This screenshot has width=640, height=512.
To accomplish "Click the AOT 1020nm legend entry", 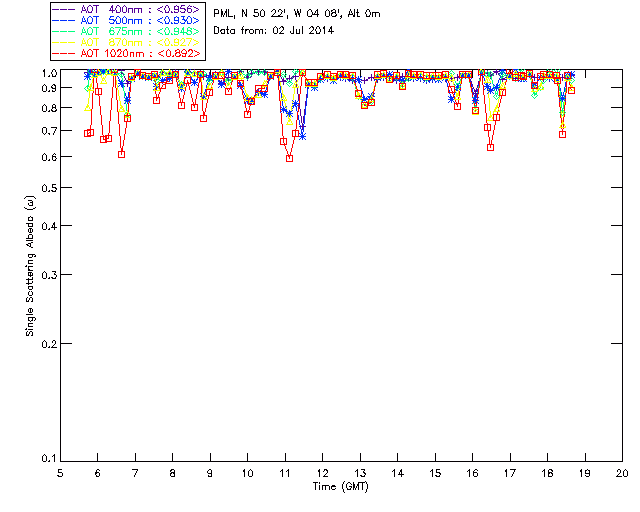I will [x=126, y=53].
